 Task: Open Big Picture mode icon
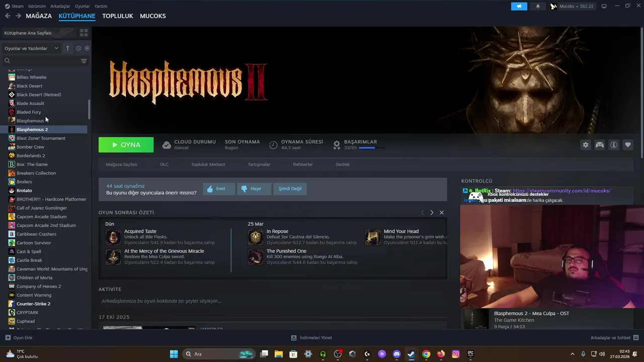click(x=604, y=6)
